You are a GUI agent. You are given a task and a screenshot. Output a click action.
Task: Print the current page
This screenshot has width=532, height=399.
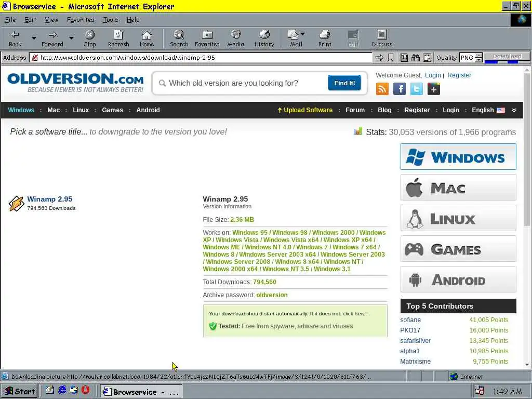[x=325, y=38]
